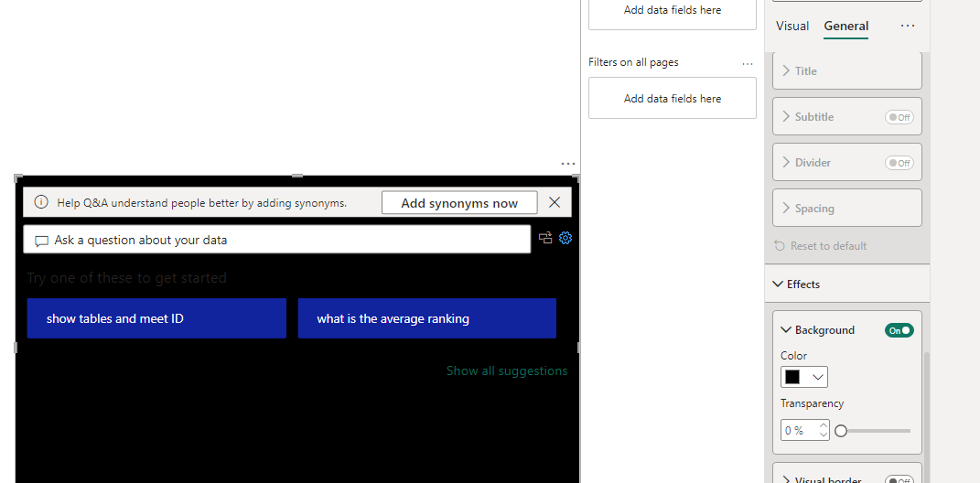
Task: Toggle the Visual border switch
Action: [x=899, y=480]
